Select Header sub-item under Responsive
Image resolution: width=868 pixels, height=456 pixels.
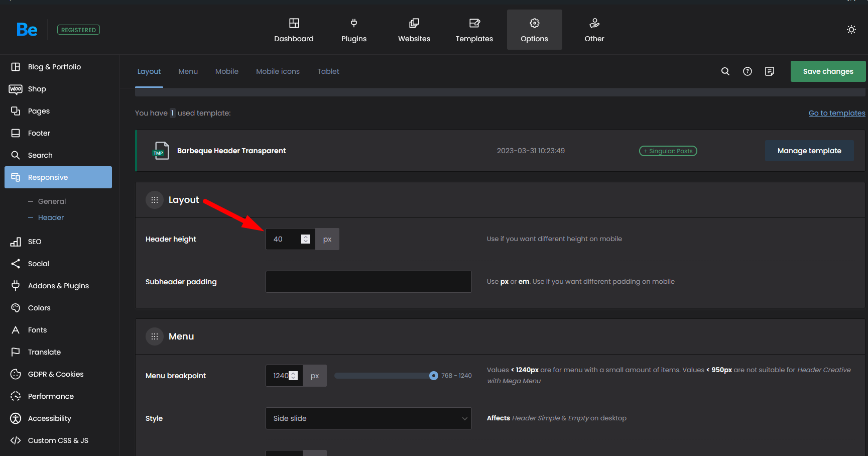pos(51,217)
